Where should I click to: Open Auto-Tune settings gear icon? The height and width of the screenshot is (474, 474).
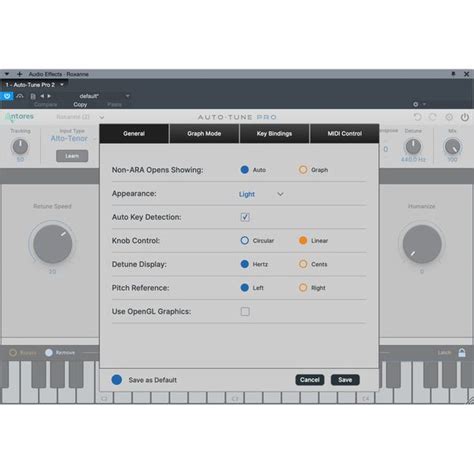point(449,117)
